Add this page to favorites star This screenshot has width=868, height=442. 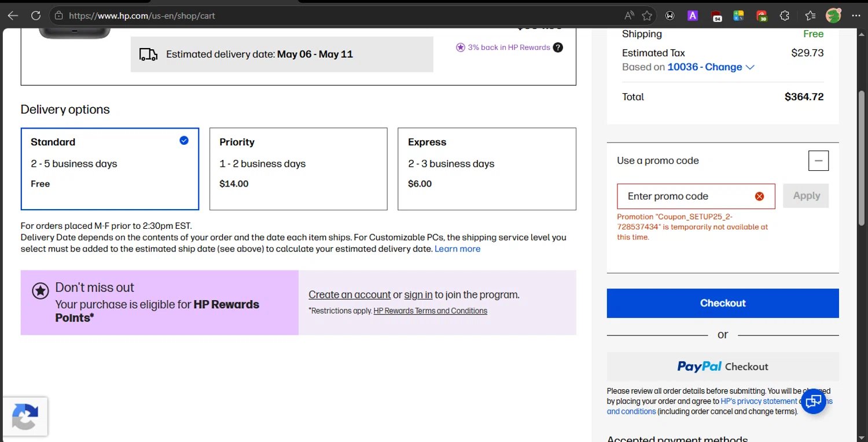point(647,16)
